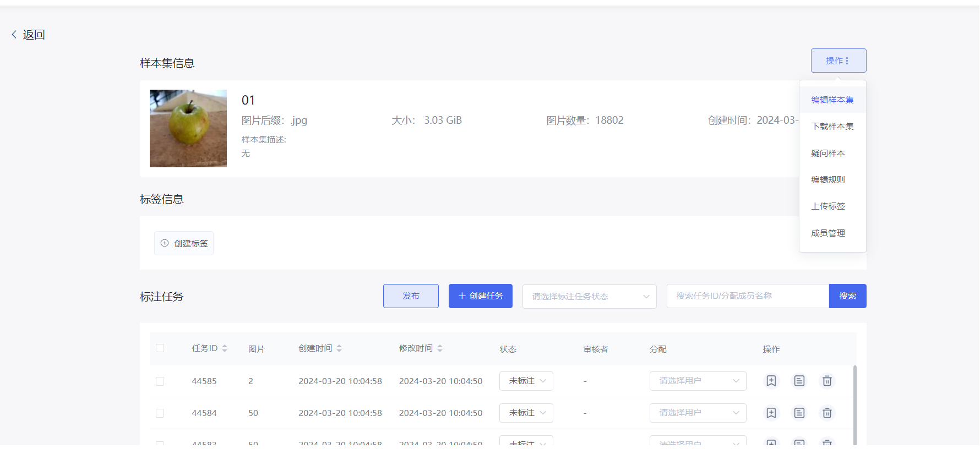Click the 创建标签 button
980x449 pixels.
point(184,243)
